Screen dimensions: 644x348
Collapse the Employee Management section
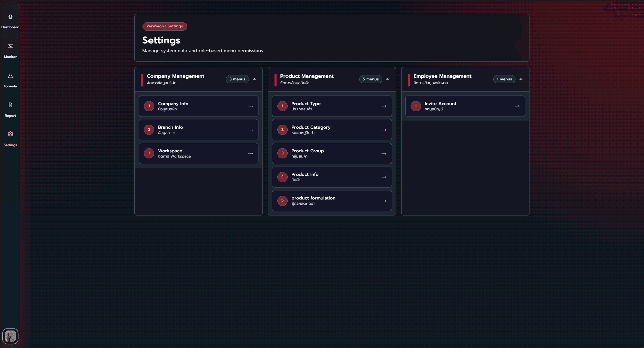coord(521,79)
